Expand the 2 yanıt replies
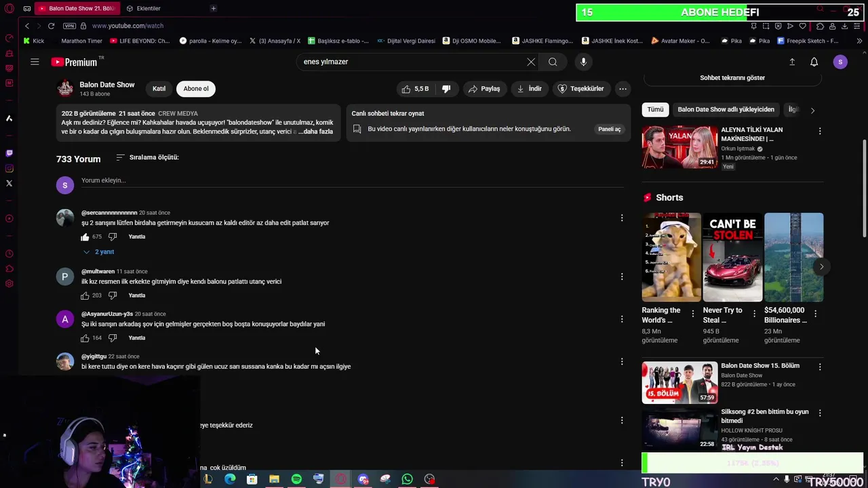 pyautogui.click(x=98, y=251)
